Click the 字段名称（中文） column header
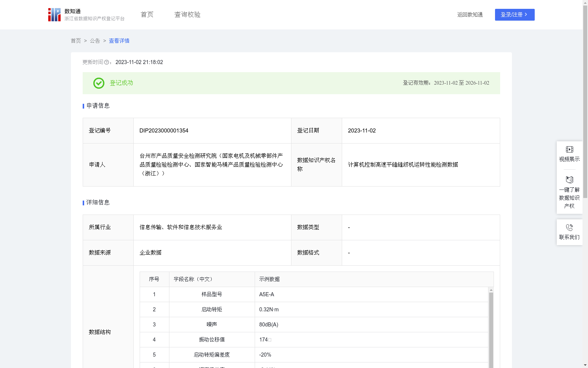 point(212,279)
